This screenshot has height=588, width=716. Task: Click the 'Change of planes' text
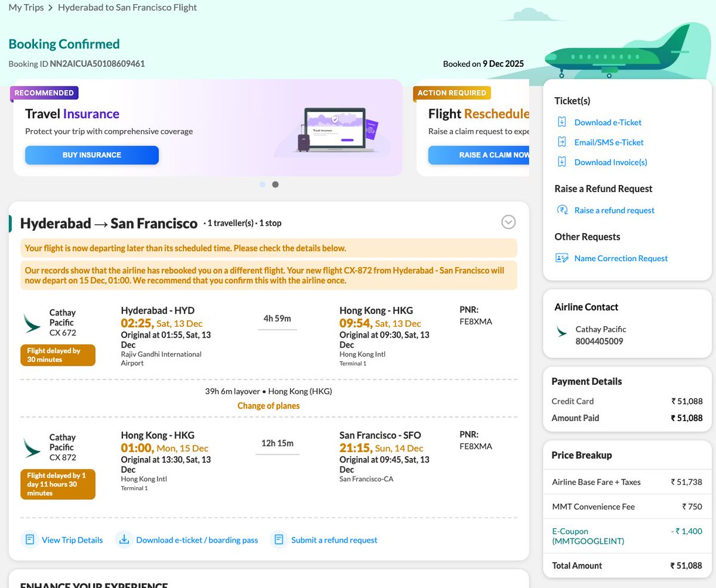pos(268,406)
